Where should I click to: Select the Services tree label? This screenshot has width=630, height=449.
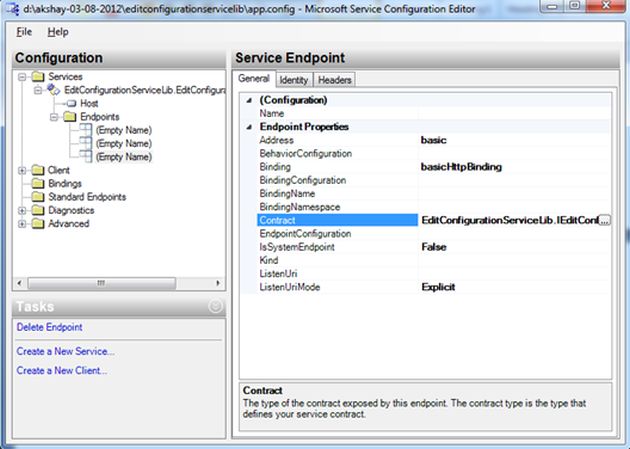tap(65, 76)
